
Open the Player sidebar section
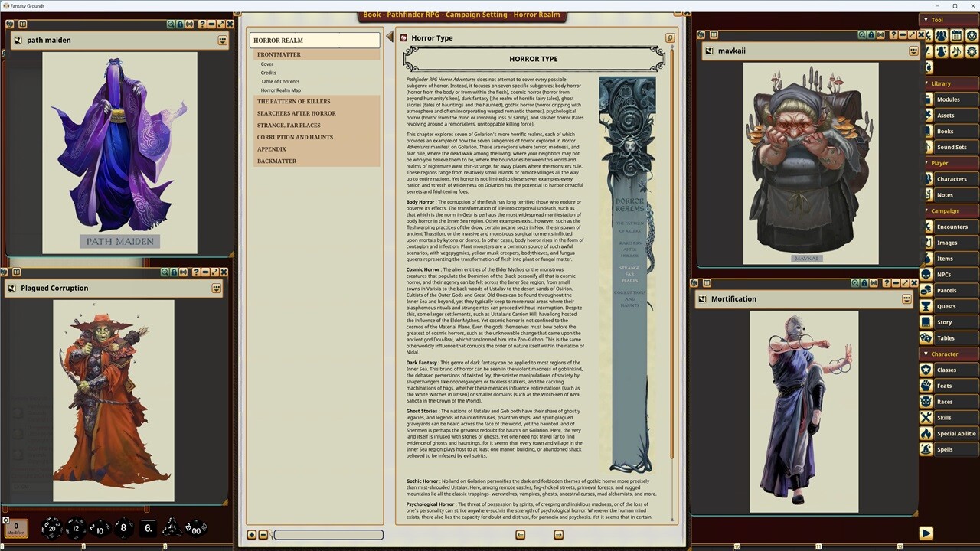[939, 162]
